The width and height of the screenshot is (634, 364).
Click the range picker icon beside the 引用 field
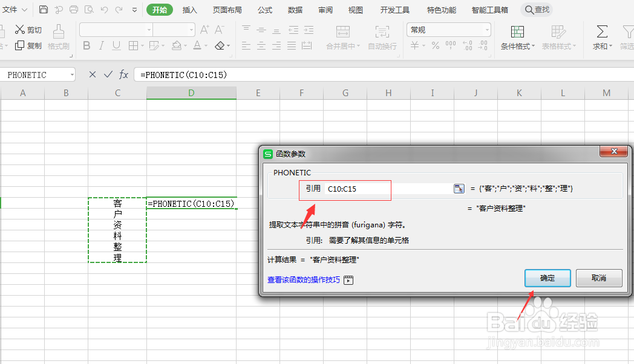pyautogui.click(x=459, y=188)
